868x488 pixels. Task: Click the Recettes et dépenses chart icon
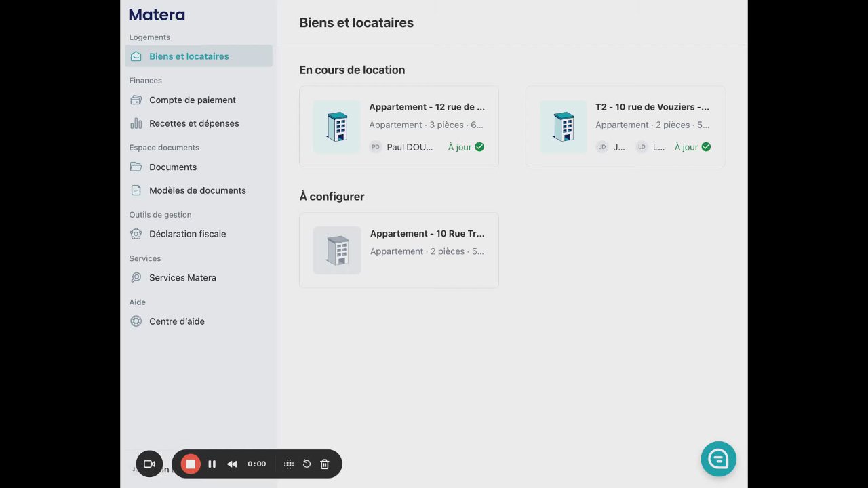tap(136, 123)
